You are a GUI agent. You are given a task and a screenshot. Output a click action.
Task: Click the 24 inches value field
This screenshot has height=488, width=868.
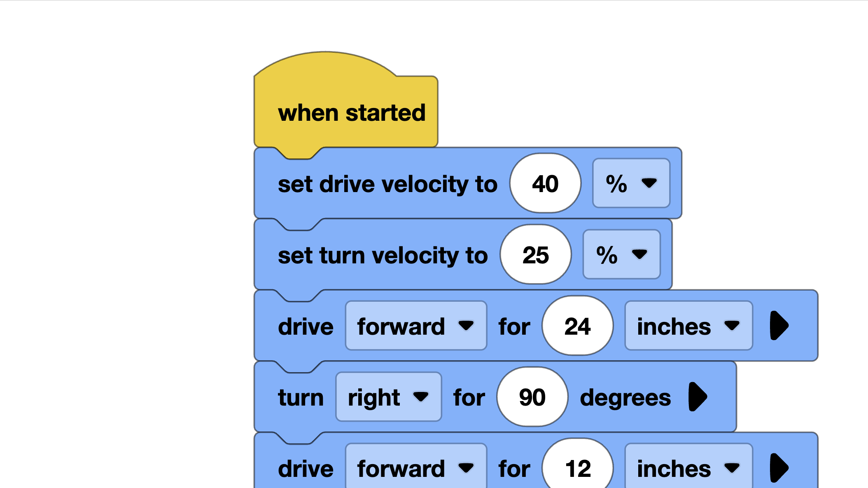coord(577,326)
